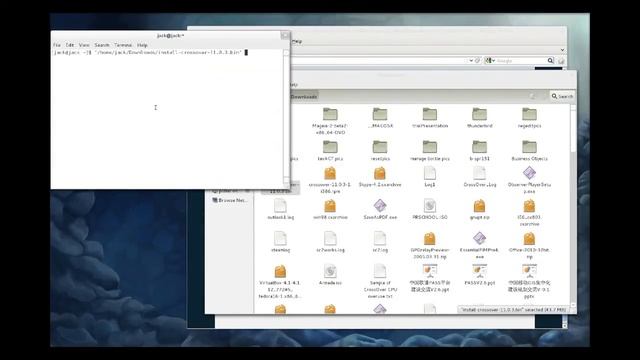Open the manage bottle pics folder

(430, 151)
